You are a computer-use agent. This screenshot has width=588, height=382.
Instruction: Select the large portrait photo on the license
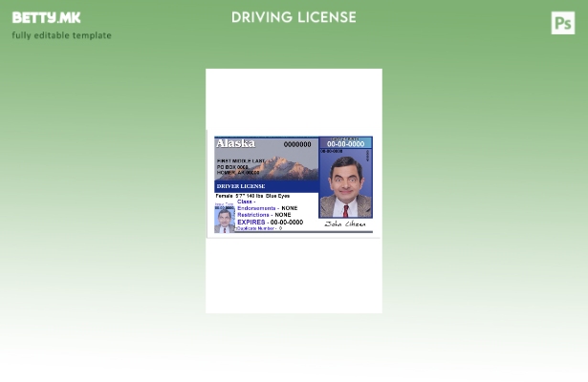[x=345, y=185]
